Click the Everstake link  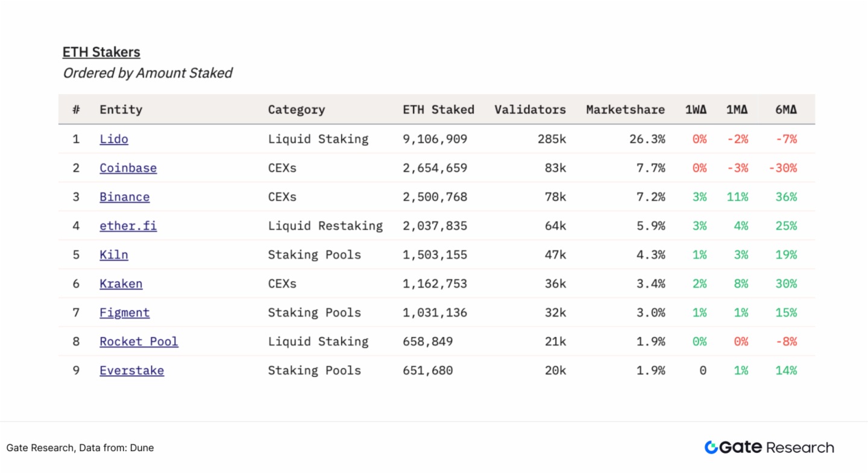tap(131, 371)
